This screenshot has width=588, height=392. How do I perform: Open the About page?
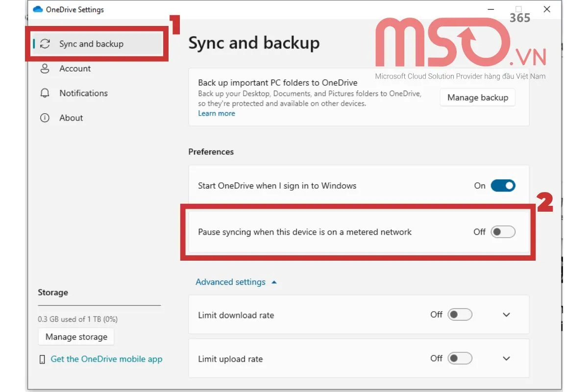(71, 118)
